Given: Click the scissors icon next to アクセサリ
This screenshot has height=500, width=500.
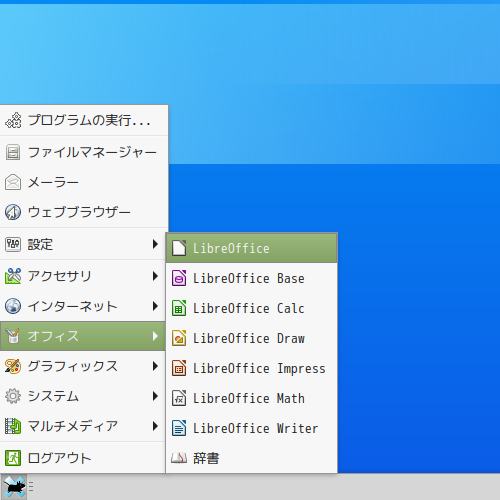Looking at the screenshot, I should (x=13, y=276).
